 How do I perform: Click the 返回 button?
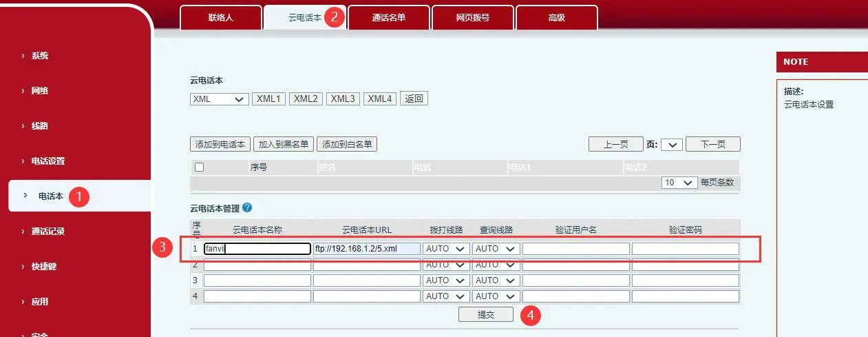point(414,99)
